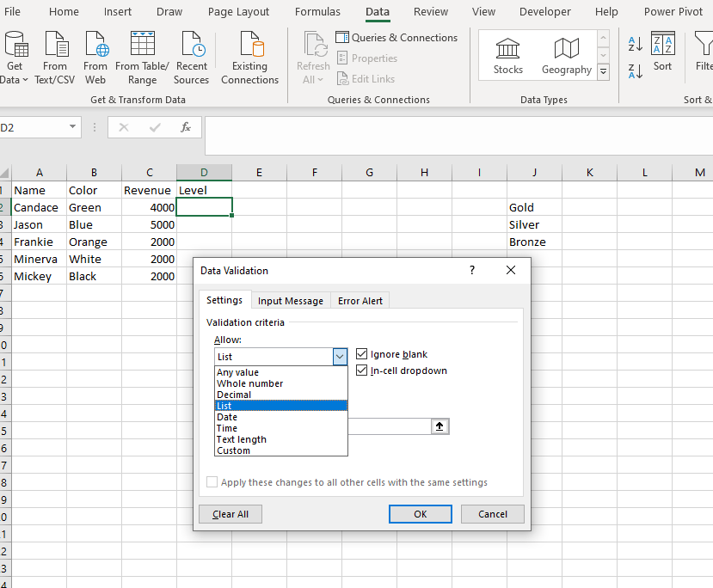The height and width of the screenshot is (588, 713).
Task: Expand the Name Box dropdown arrow
Action: [73, 127]
